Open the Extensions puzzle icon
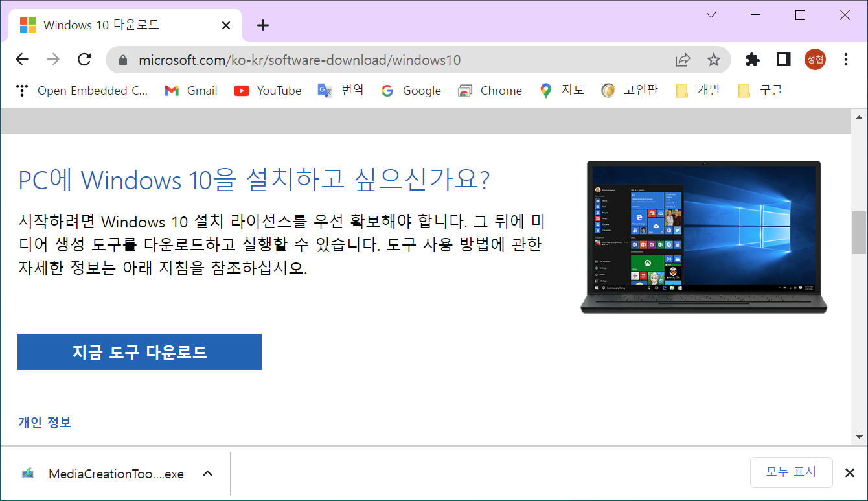Viewport: 868px width, 501px height. 752,60
